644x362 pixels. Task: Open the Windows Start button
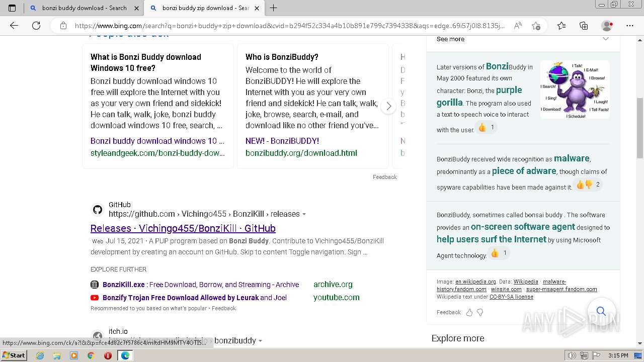14,355
